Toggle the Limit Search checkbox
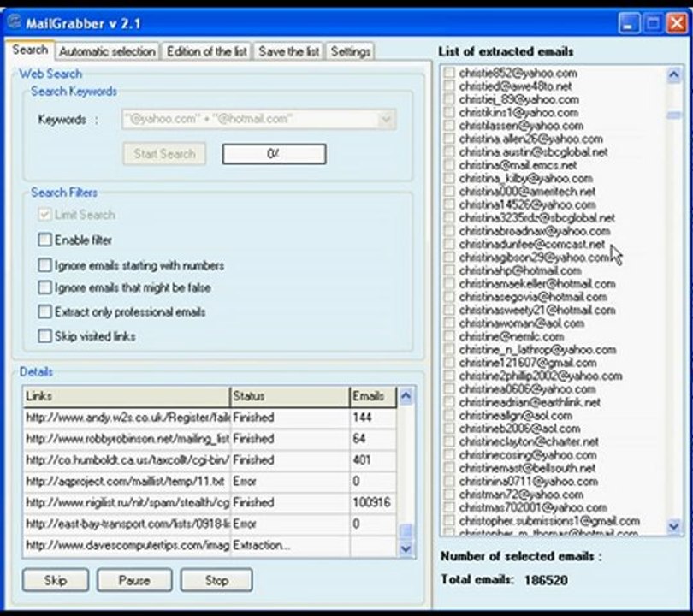The width and height of the screenshot is (693, 616). (x=44, y=215)
